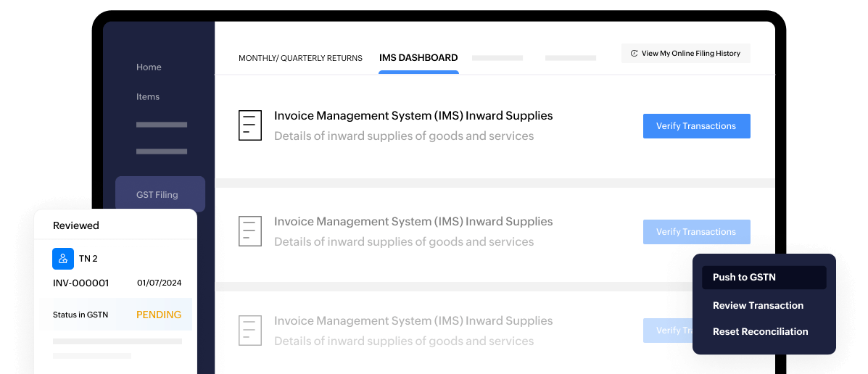
Task: Click the blue vendor icon beside TN 2
Action: coord(63,259)
